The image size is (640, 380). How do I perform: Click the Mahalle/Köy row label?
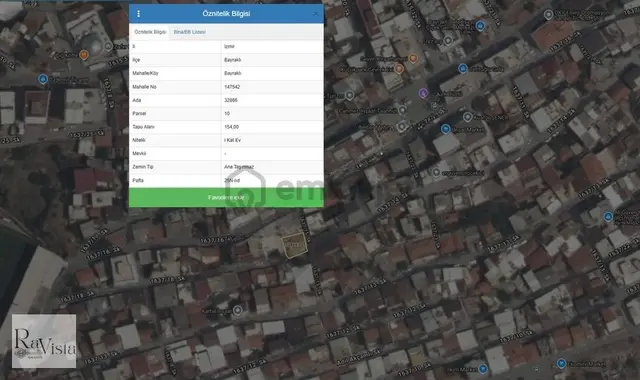click(145, 73)
